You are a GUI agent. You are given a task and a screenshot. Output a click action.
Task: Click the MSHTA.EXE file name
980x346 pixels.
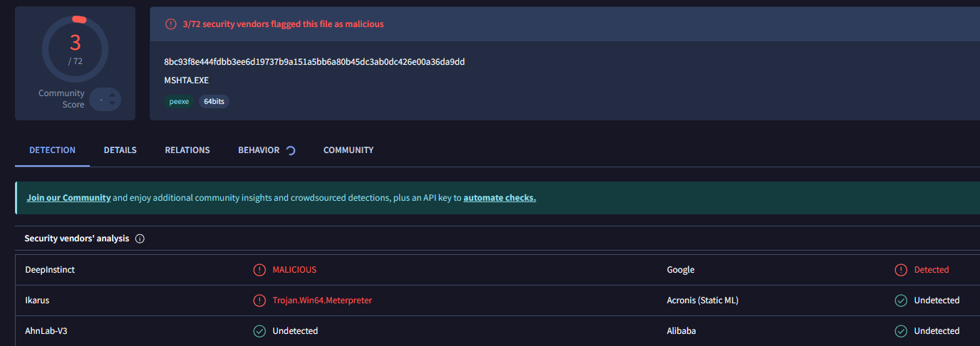coord(186,80)
